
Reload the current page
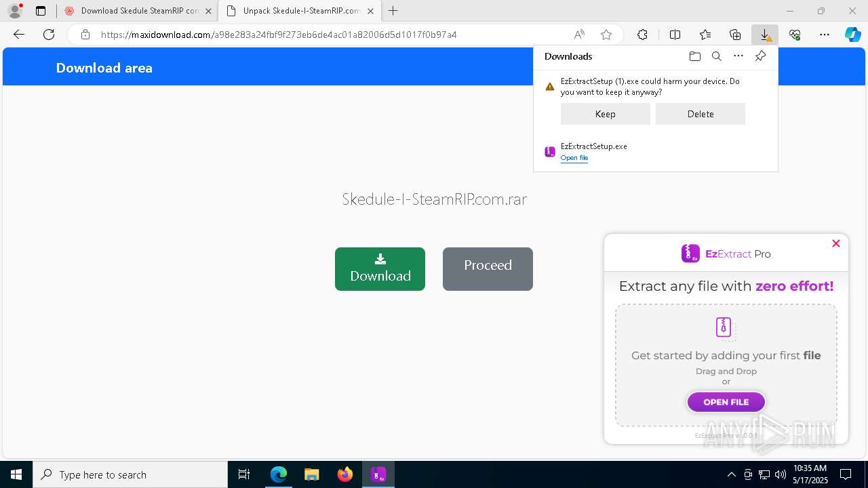(x=49, y=35)
